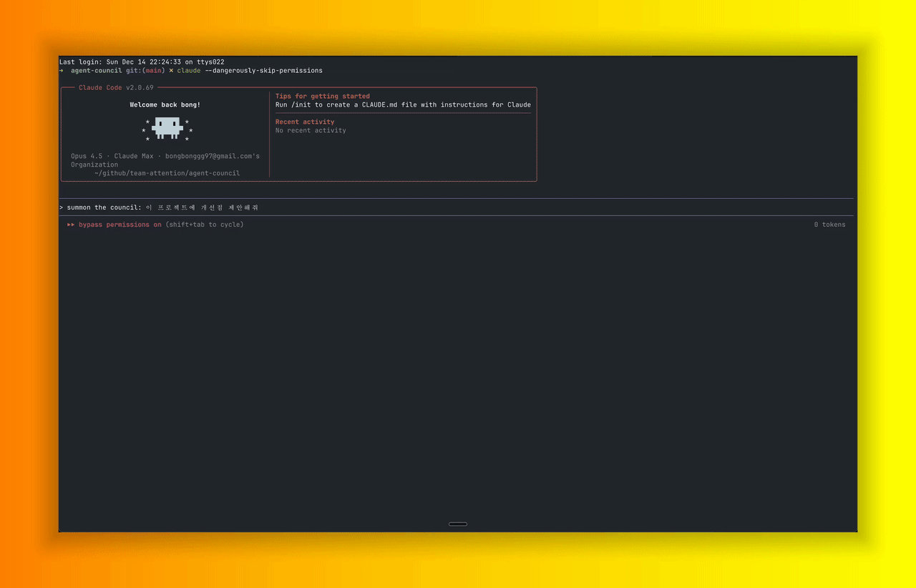This screenshot has height=588, width=916.
Task: Click the double-arrow bypass permissions icon
Action: tap(71, 225)
